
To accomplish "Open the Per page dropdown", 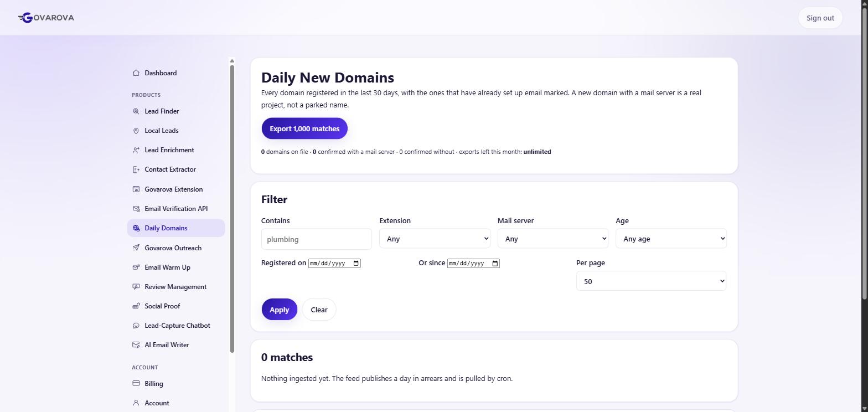I will click(x=651, y=281).
